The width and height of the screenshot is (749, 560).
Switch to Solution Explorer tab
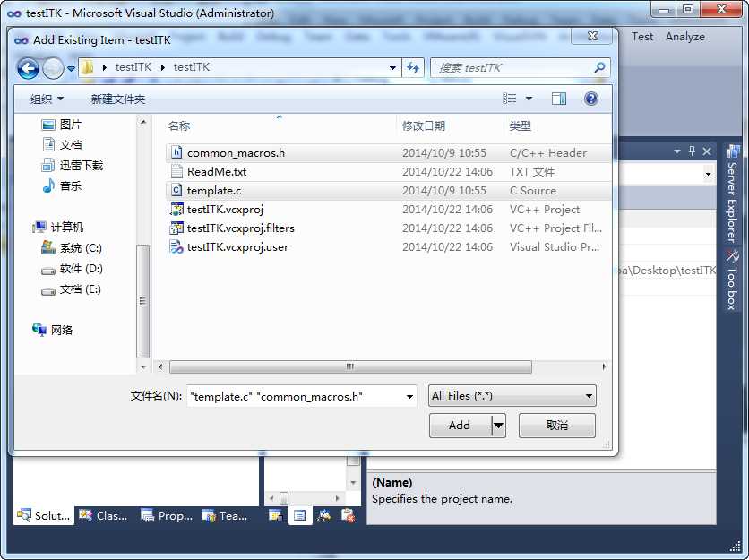point(44,515)
